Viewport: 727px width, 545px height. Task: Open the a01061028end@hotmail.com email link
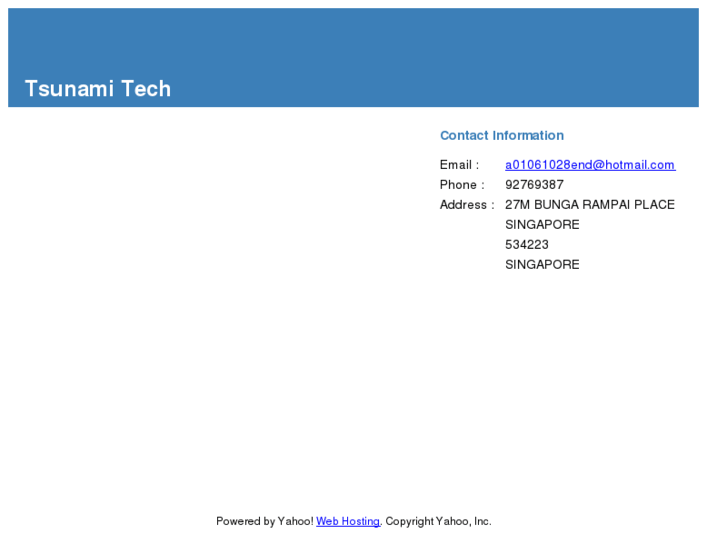590,165
